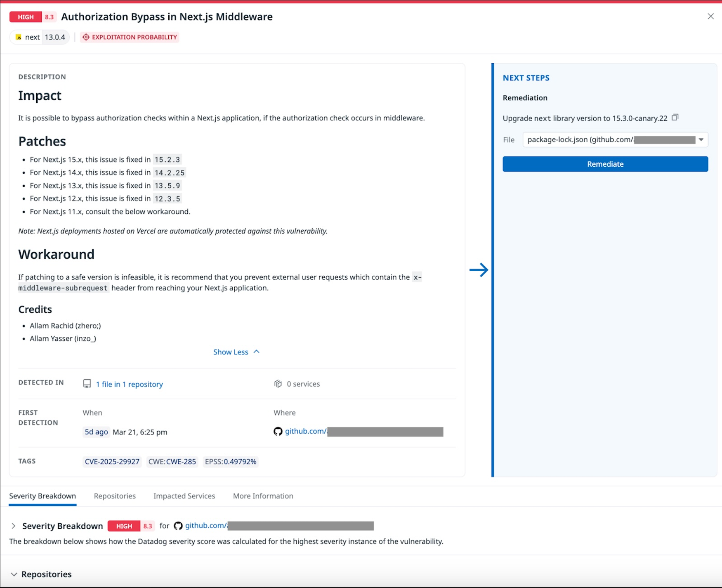
Task: Collapse the Repositories section
Action: tap(14, 574)
